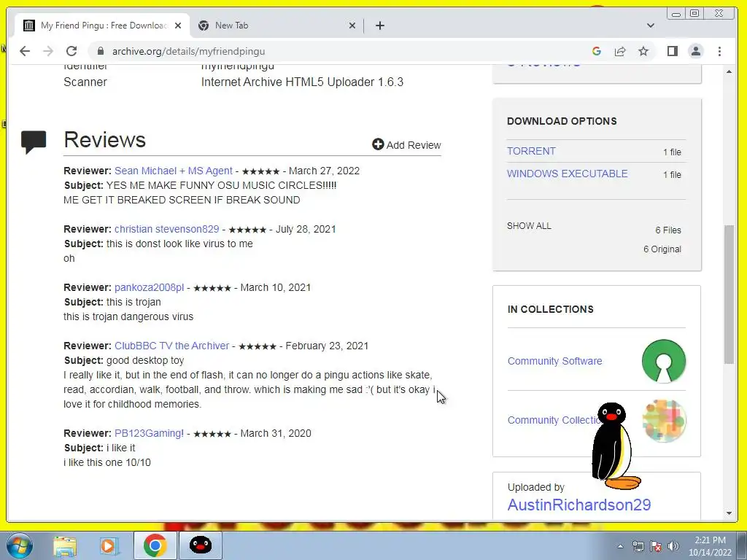Click the Community Collections mosaic thumbnail

[664, 421]
